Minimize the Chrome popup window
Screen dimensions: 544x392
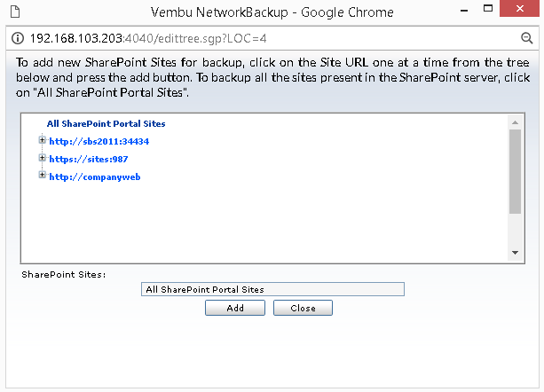coord(464,11)
